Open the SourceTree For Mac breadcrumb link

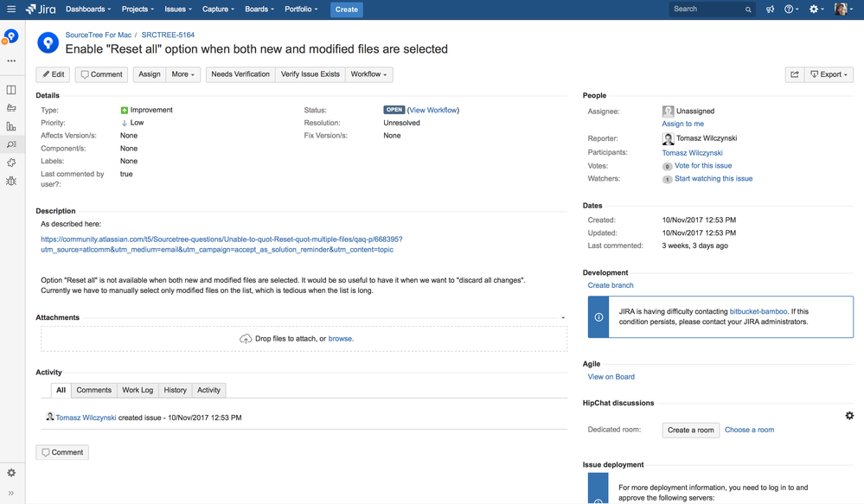point(99,35)
